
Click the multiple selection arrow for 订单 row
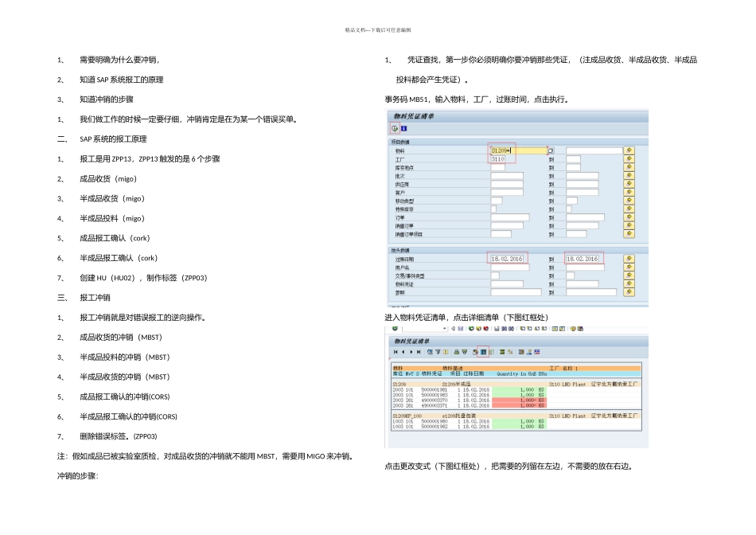[629, 217]
